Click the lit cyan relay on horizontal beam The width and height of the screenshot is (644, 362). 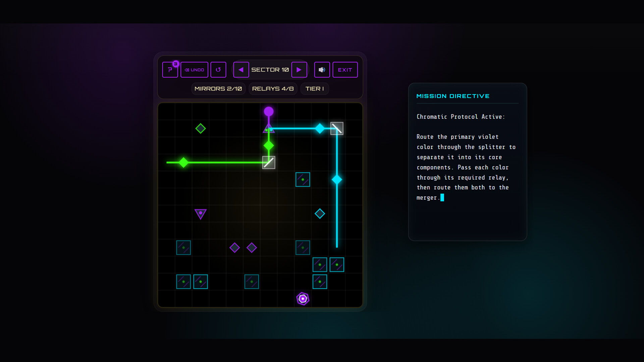[x=320, y=128]
